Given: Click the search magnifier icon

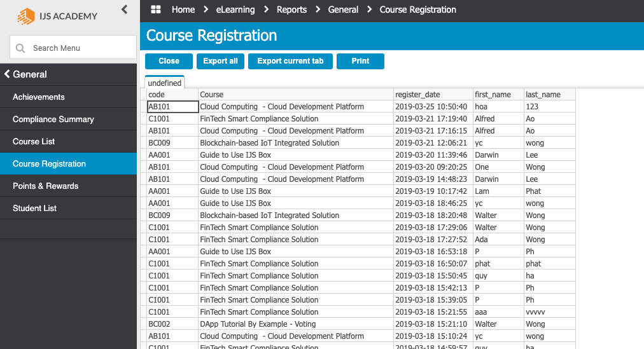Looking at the screenshot, I should point(20,48).
